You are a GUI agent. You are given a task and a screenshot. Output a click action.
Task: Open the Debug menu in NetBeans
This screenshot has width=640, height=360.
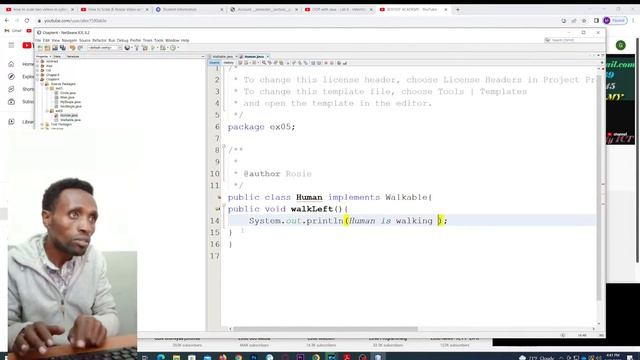pos(122,40)
